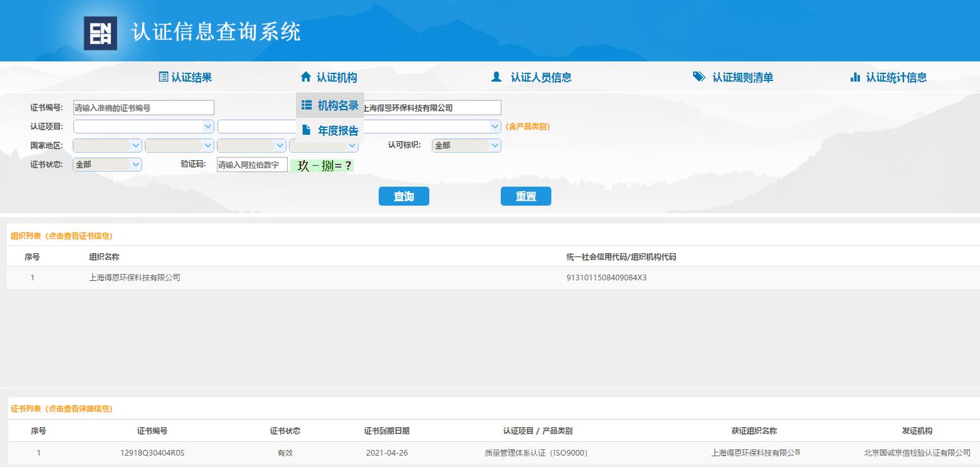This screenshot has width=980, height=467.
Task: Click the 认证结果 list icon
Action: click(x=163, y=77)
